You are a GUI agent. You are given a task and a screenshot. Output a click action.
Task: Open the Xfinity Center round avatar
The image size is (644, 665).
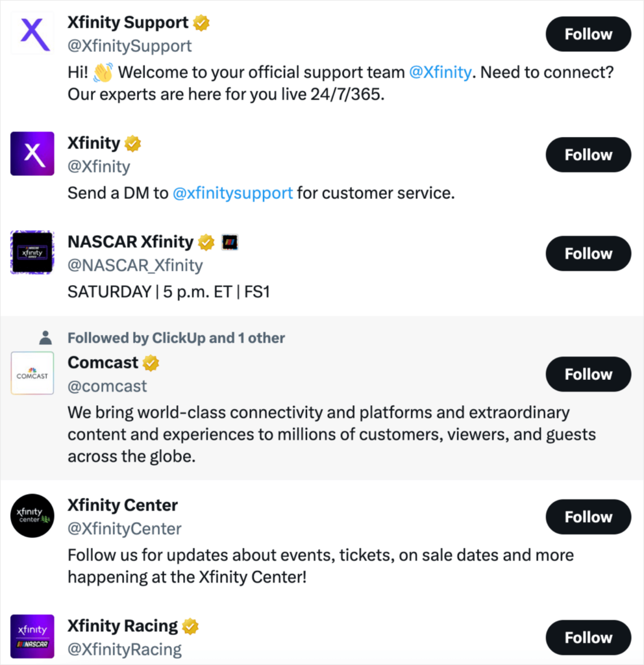(32, 516)
